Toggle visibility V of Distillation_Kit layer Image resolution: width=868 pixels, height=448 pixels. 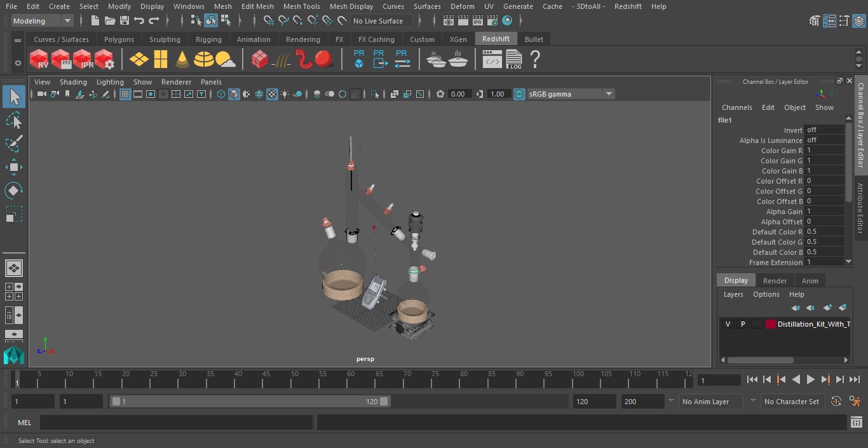[x=728, y=324]
